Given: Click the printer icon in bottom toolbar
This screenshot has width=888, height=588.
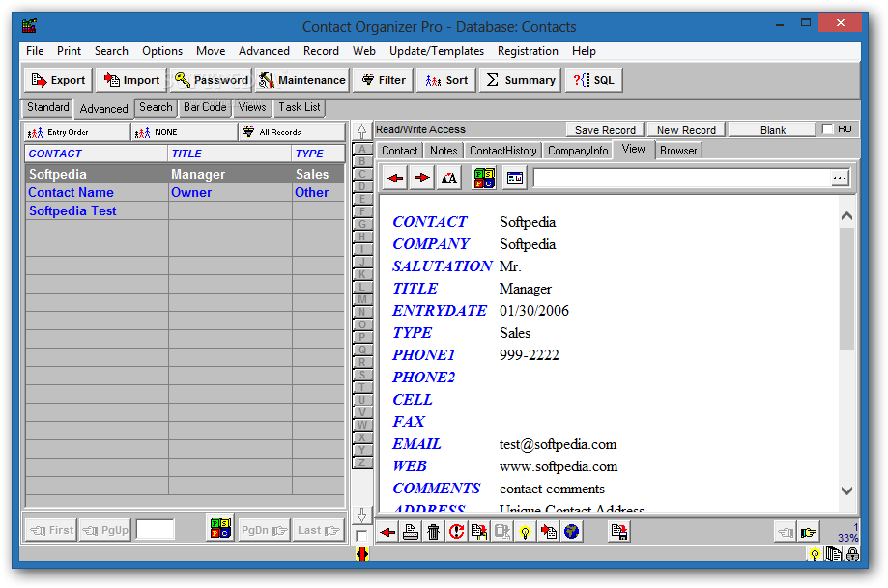Looking at the screenshot, I should 411,532.
